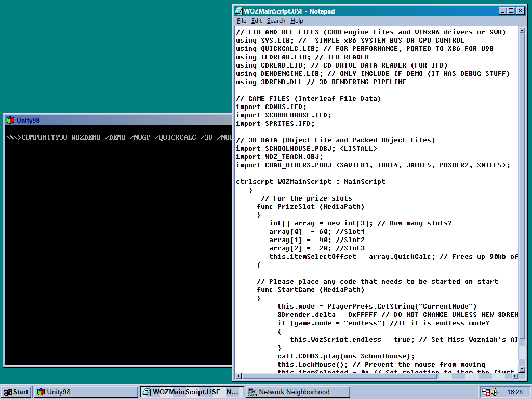The image size is (532, 399).
Task: Click the 'ctrlscrpt WOZMainScript : MainScript' line
Action: (311, 182)
